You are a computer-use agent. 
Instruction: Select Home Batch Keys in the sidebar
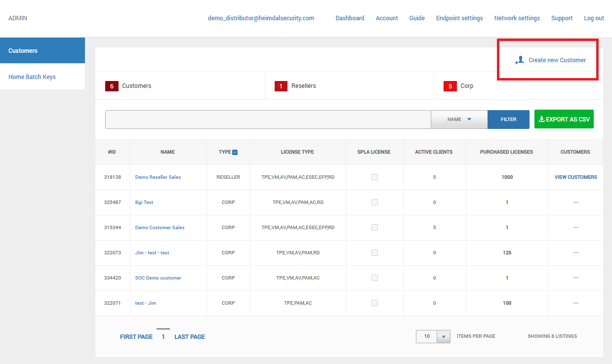[42, 77]
